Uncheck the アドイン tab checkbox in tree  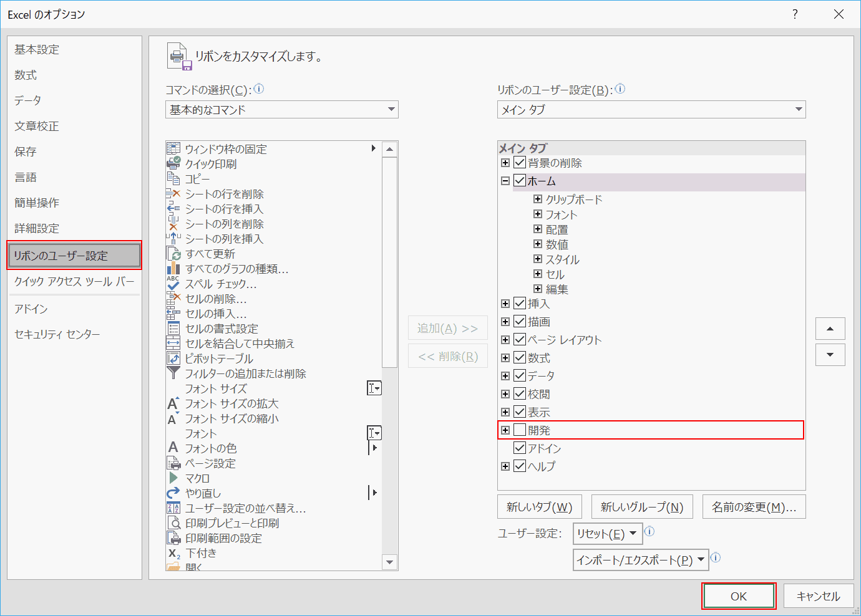pyautogui.click(x=520, y=448)
